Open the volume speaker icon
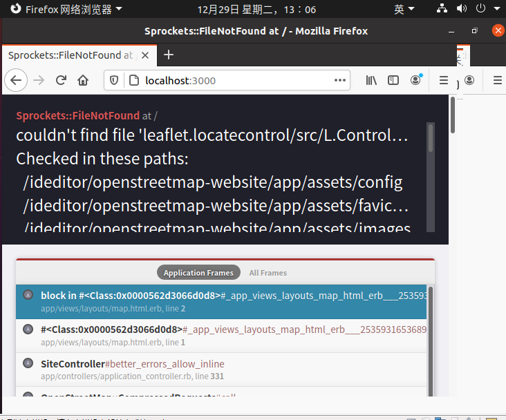 click(462, 9)
